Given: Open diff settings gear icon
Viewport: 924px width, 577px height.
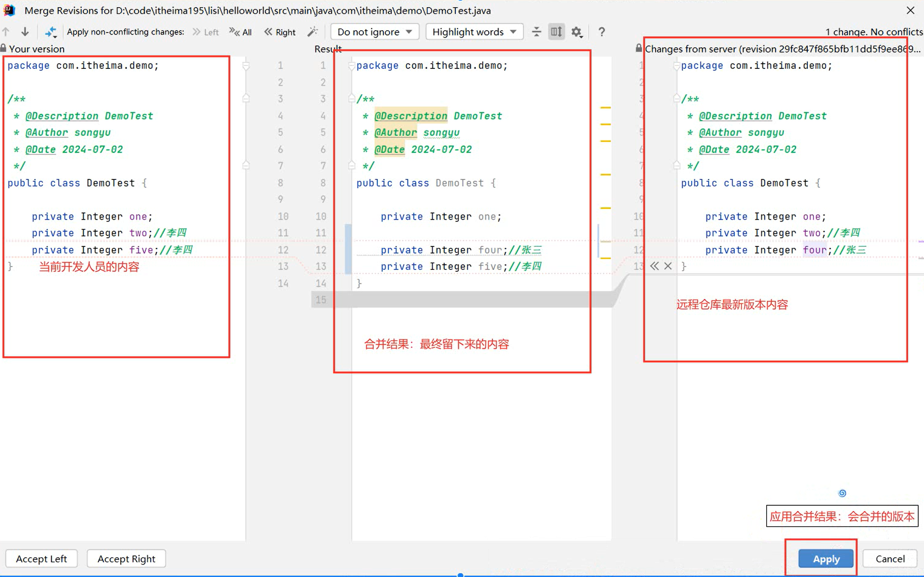Looking at the screenshot, I should coord(577,32).
